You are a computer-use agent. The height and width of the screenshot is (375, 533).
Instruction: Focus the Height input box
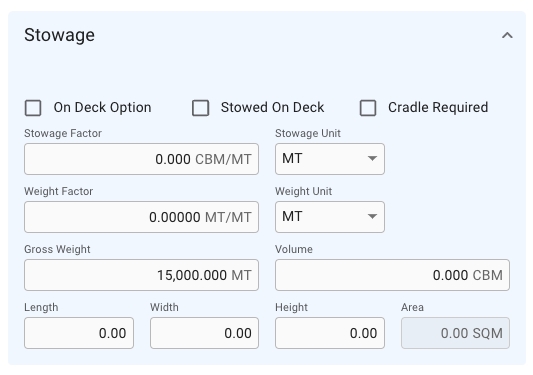pos(330,333)
